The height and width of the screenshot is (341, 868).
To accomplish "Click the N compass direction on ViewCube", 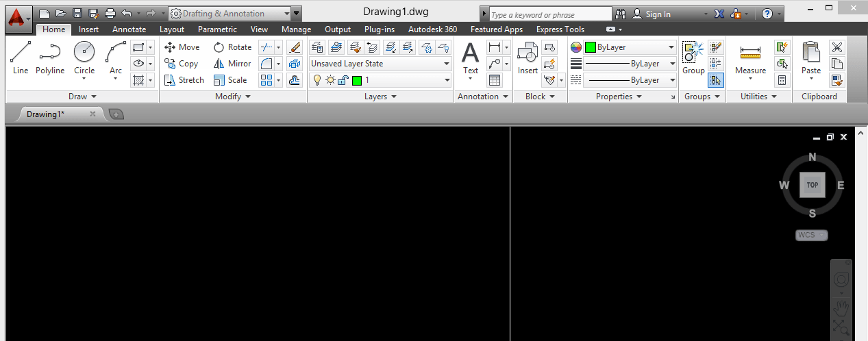I will pos(813,157).
